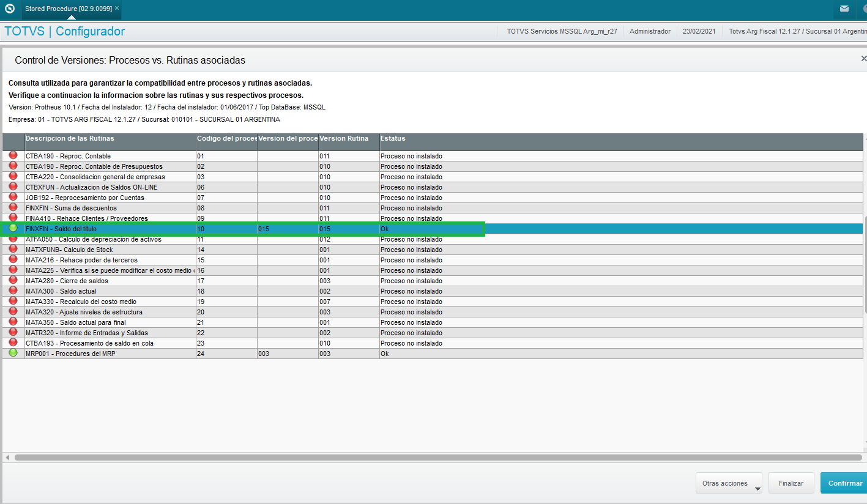867x504 pixels.
Task: Click the TOTVS logo icon in the top bar
Action: 9,9
